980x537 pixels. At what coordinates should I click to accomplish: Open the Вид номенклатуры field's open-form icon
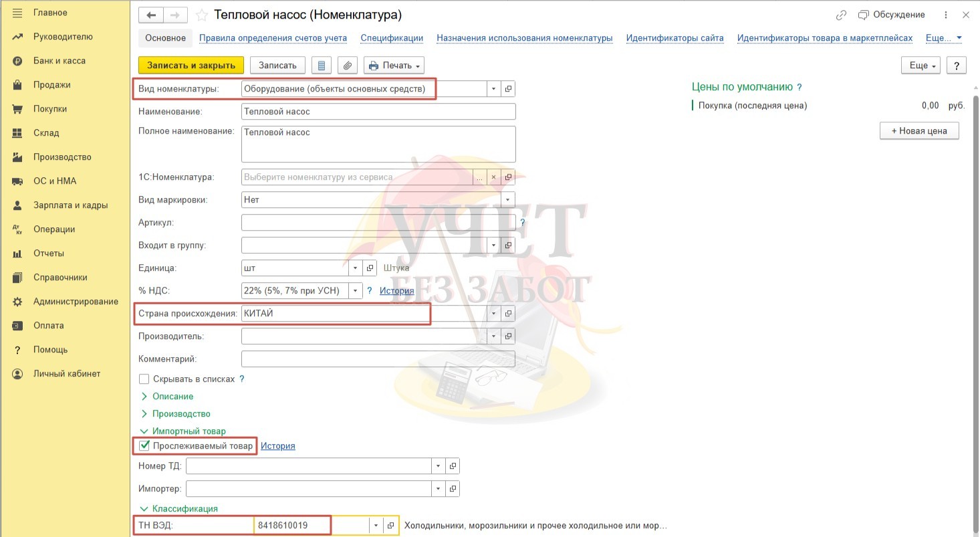click(508, 89)
